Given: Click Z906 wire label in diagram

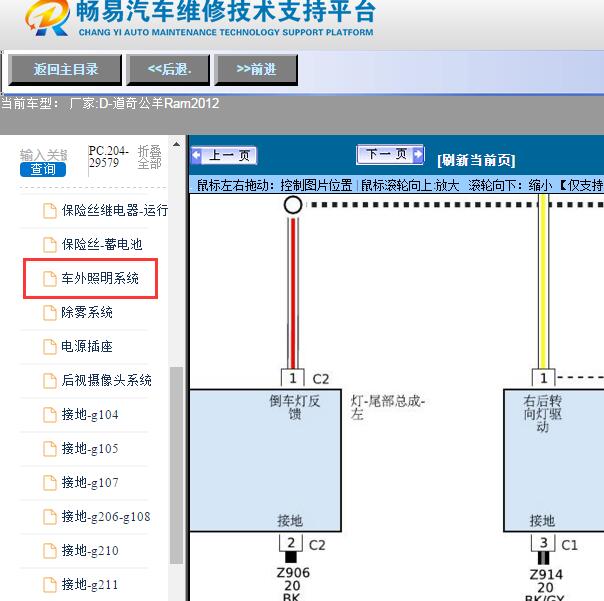Looking at the screenshot, I should pyautogui.click(x=293, y=573).
